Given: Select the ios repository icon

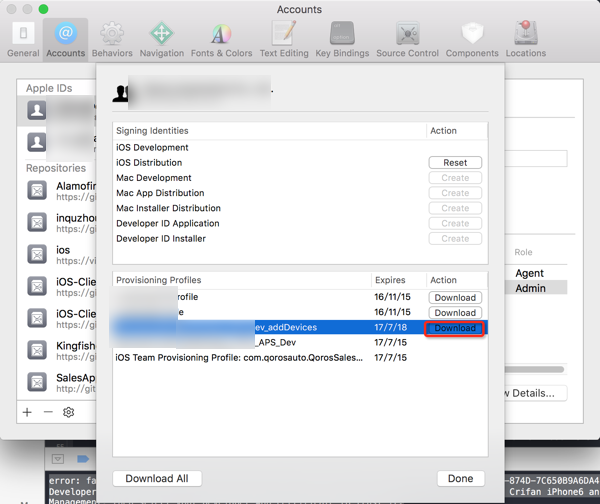Looking at the screenshot, I should click(37, 254).
